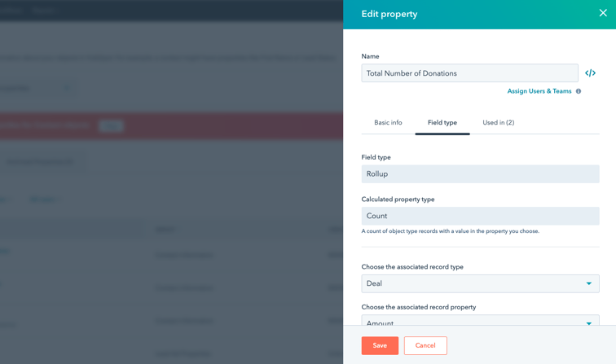Click the info icon beside Assign Users & Teams
616x364 pixels.
(579, 91)
